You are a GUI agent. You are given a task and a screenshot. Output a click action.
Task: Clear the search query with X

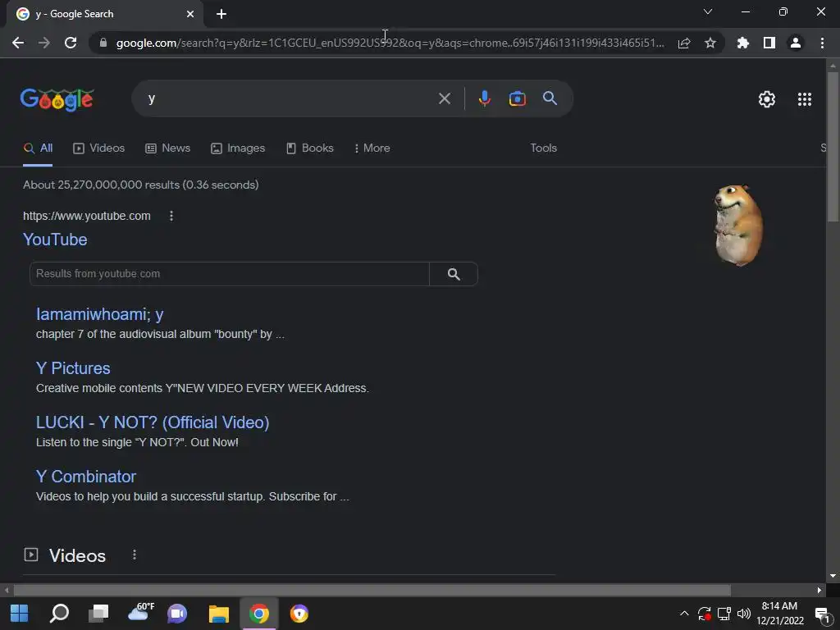[444, 98]
